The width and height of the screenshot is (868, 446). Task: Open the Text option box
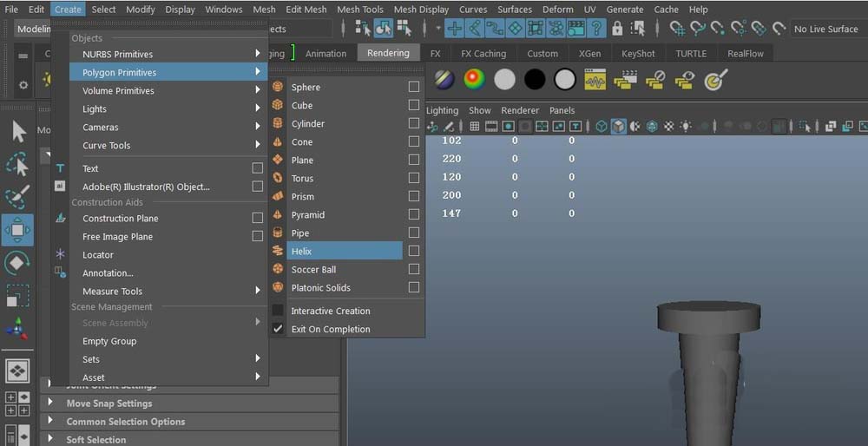(258, 168)
